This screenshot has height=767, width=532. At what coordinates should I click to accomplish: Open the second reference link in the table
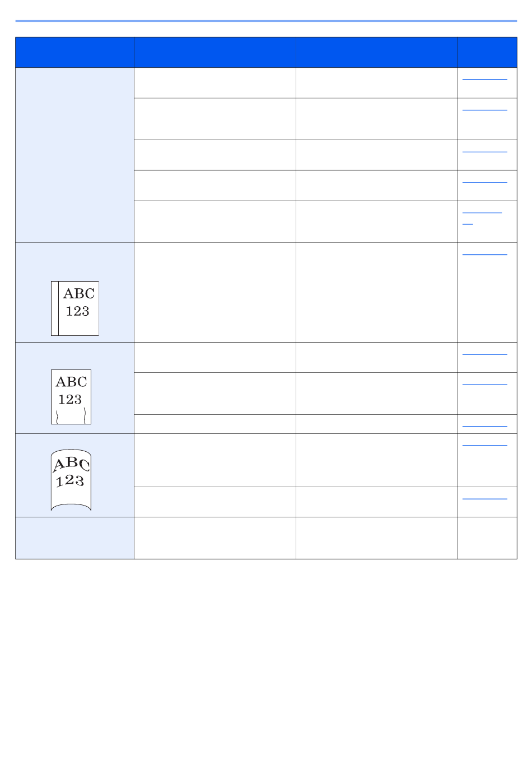(x=484, y=110)
